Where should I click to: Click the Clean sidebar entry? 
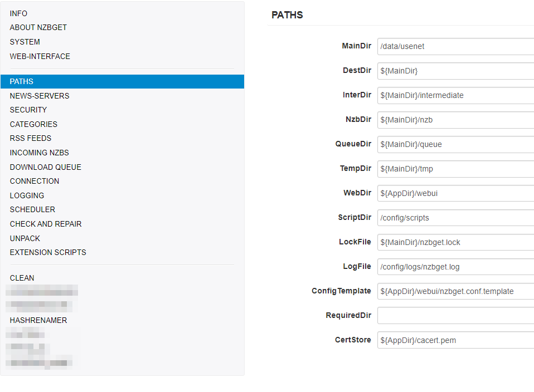22,278
